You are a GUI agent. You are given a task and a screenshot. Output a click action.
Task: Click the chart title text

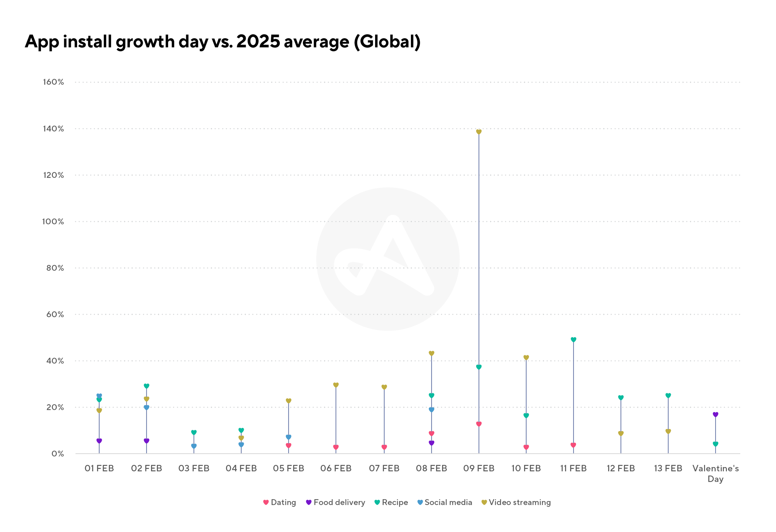pyautogui.click(x=222, y=42)
